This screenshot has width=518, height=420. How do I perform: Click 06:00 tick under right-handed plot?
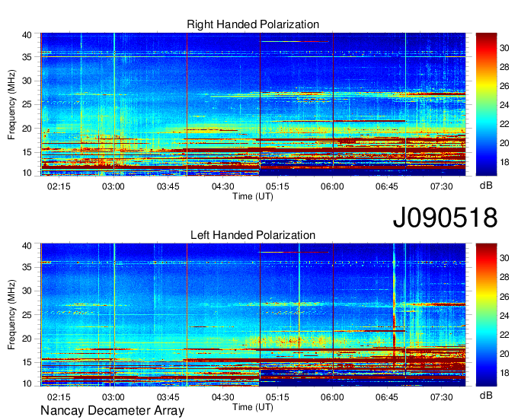tap(332, 186)
